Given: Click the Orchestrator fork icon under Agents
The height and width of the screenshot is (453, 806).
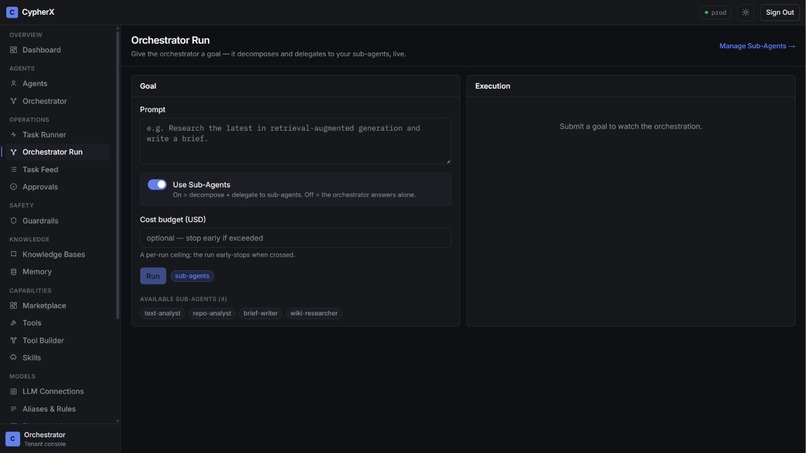Looking at the screenshot, I should click(13, 101).
